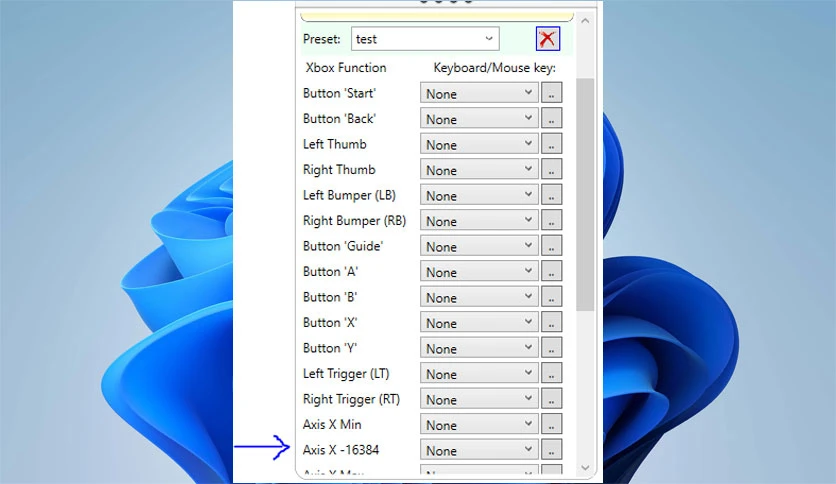Click '..' button beside Axis X Min
Viewport: 836px width, 484px height.
(551, 425)
